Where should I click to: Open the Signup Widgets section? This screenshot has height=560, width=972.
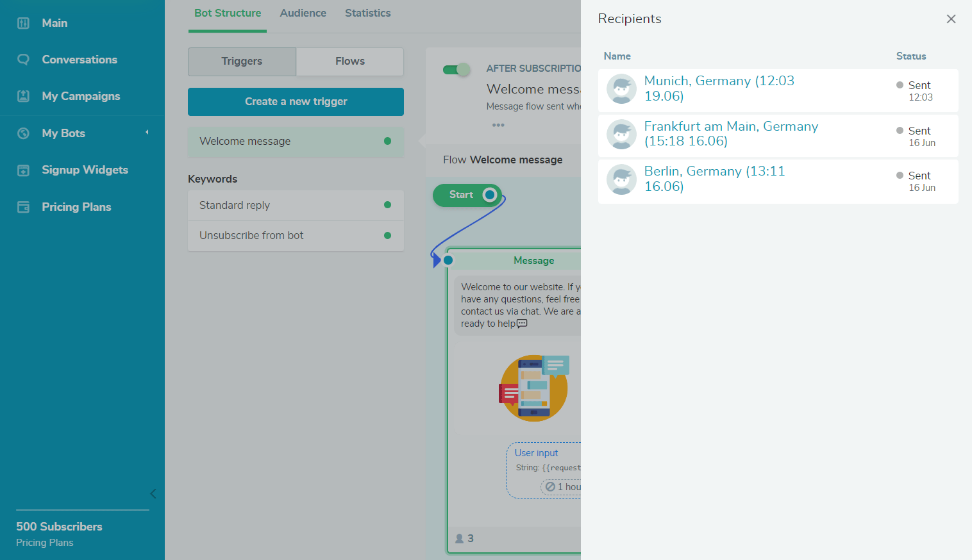click(x=85, y=169)
